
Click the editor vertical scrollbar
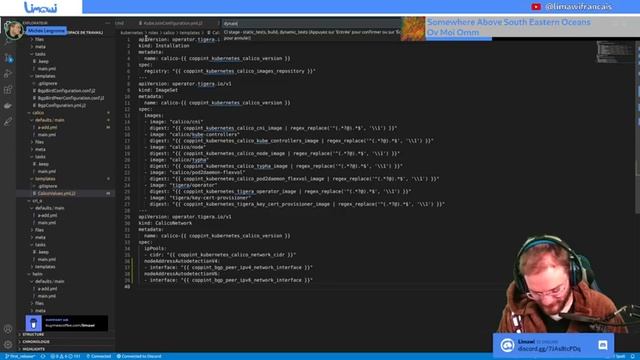pyautogui.click(x=638, y=127)
